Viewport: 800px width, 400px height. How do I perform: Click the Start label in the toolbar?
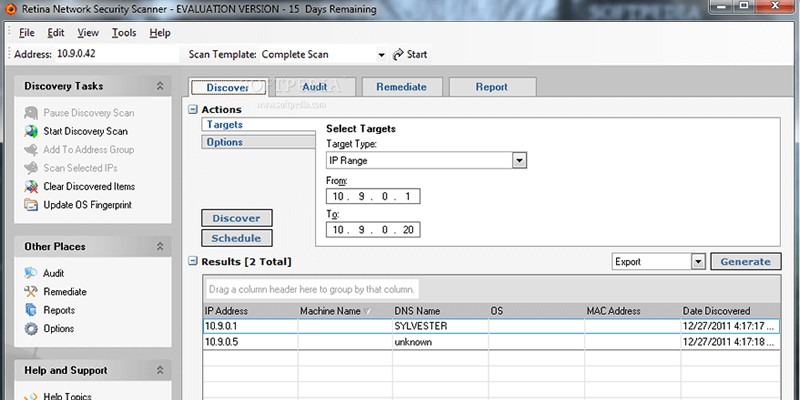point(417,55)
